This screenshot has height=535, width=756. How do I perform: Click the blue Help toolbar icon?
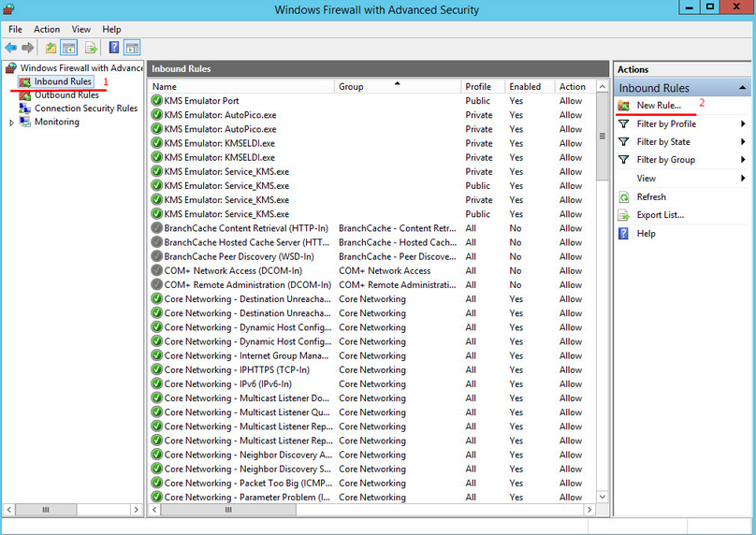114,48
